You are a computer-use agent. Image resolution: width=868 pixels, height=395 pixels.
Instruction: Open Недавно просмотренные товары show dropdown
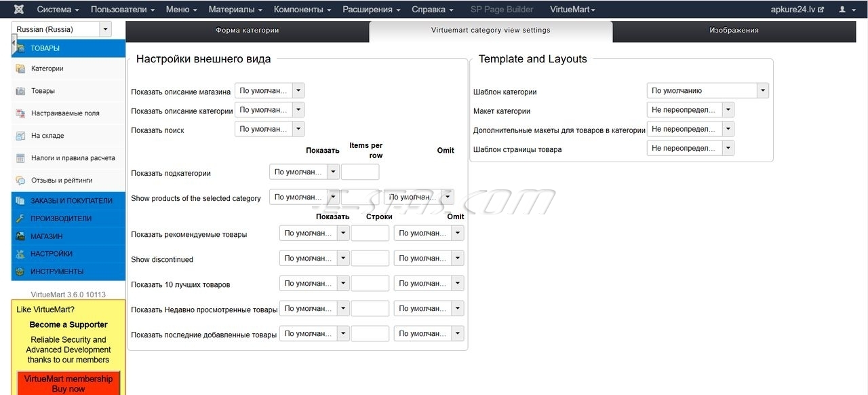(314, 308)
